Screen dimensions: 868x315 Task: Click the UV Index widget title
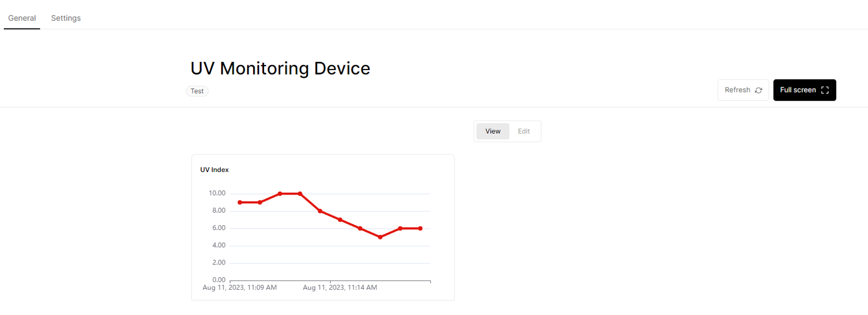[x=215, y=170]
